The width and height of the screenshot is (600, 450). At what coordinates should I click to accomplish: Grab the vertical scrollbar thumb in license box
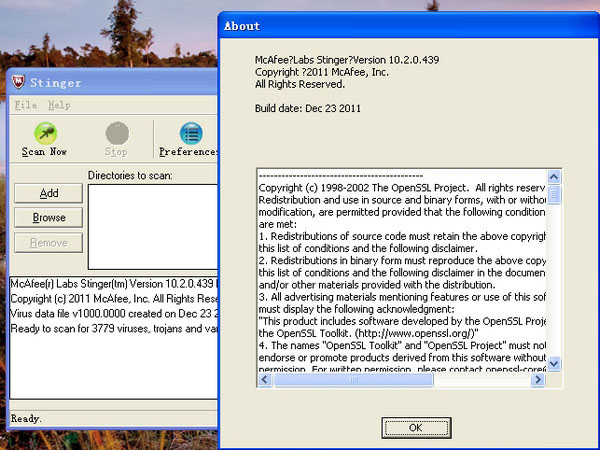[x=554, y=195]
